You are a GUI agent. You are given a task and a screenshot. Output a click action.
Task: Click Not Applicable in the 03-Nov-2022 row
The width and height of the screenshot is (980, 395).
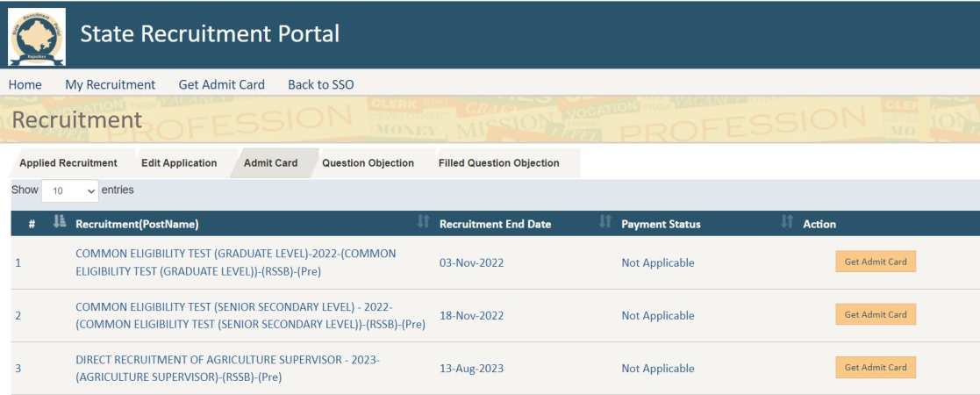pyautogui.click(x=657, y=262)
